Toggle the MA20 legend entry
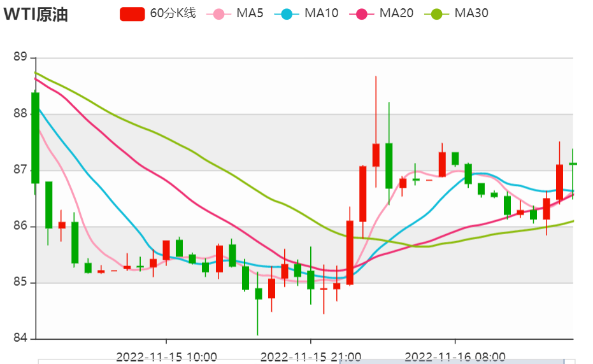Screen dimensions: 593x364 [381, 13]
